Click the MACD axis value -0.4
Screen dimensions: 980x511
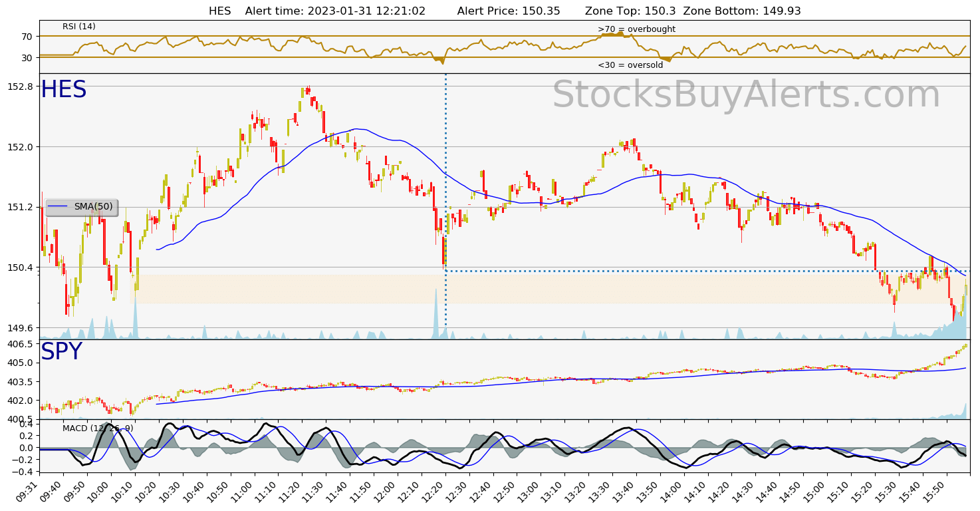(23, 471)
